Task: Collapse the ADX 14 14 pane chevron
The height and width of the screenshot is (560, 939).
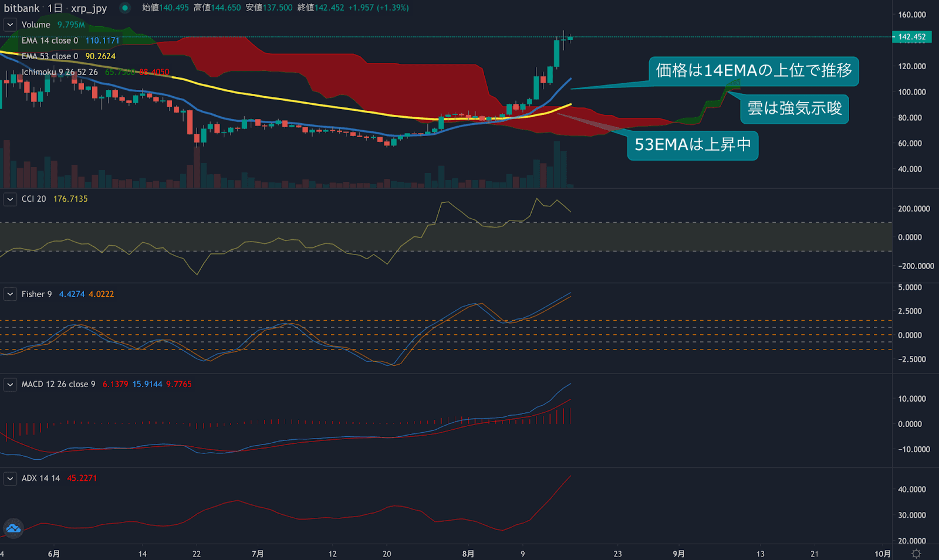Action: tap(10, 478)
